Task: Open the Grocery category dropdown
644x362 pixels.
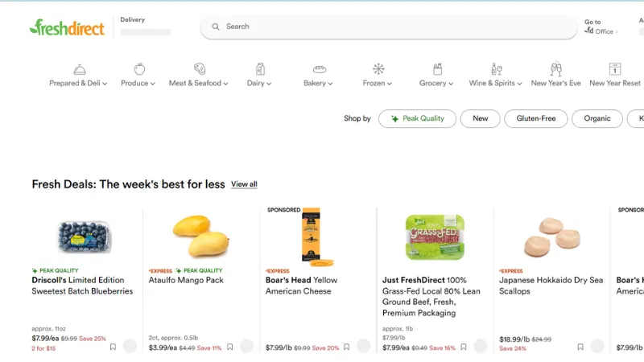Action: [x=436, y=84]
